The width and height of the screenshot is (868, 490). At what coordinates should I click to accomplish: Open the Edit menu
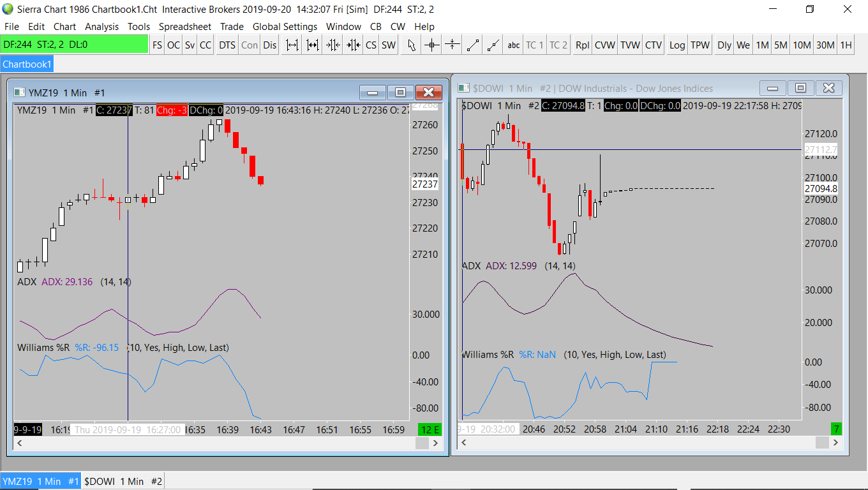pos(36,27)
